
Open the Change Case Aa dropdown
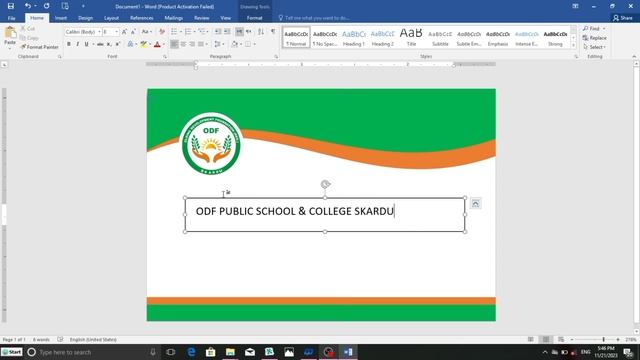146,32
